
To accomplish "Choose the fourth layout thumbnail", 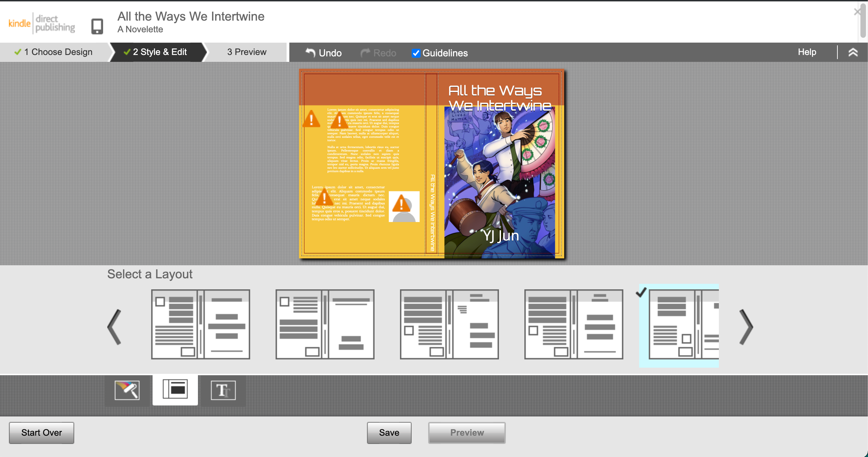I will click(574, 324).
